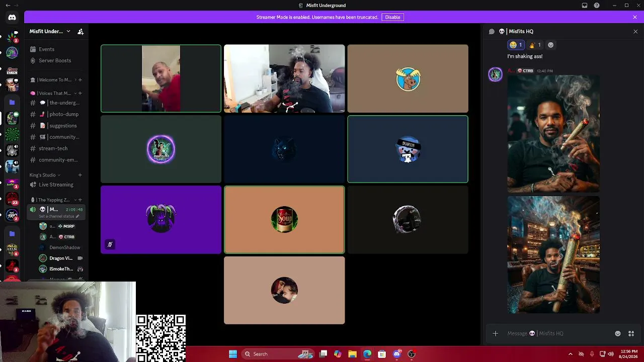The height and width of the screenshot is (362, 644).
Task: Collapse the Welcome To M... category
Action: (x=54, y=80)
